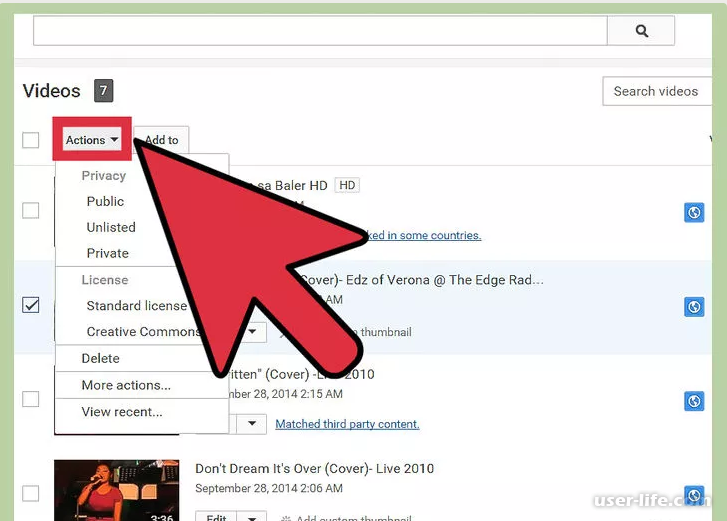Open the Actions dropdown
Screen dimensions: 727x521
coord(92,140)
